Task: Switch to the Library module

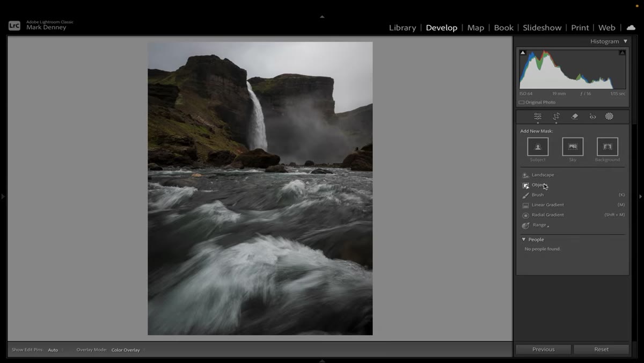Action: pos(402,28)
